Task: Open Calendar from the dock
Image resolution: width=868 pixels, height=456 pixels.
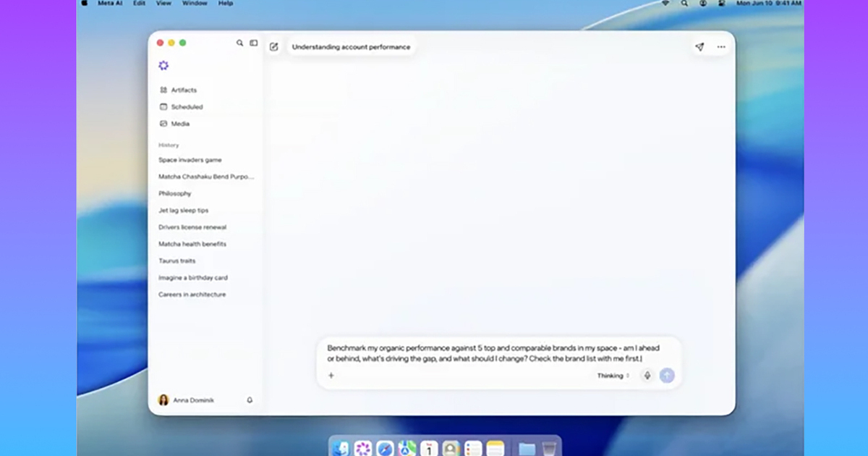Action: tap(429, 449)
